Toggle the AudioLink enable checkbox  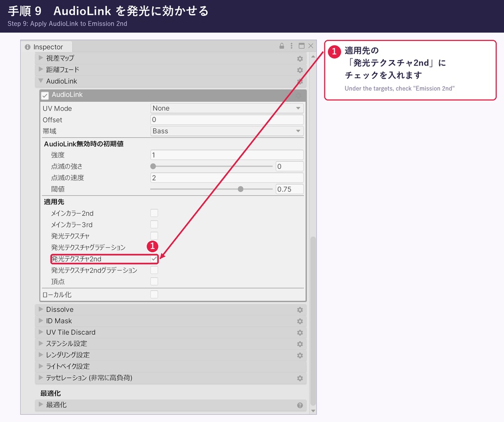(x=45, y=96)
